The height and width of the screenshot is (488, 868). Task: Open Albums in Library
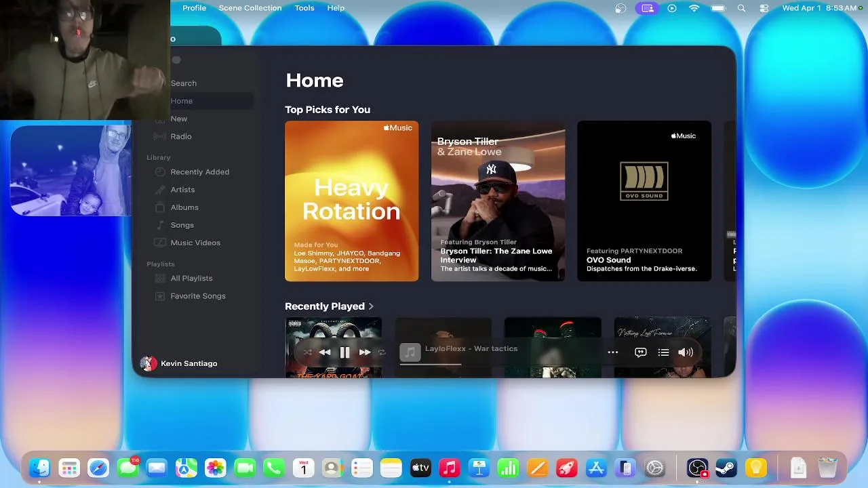(x=184, y=207)
